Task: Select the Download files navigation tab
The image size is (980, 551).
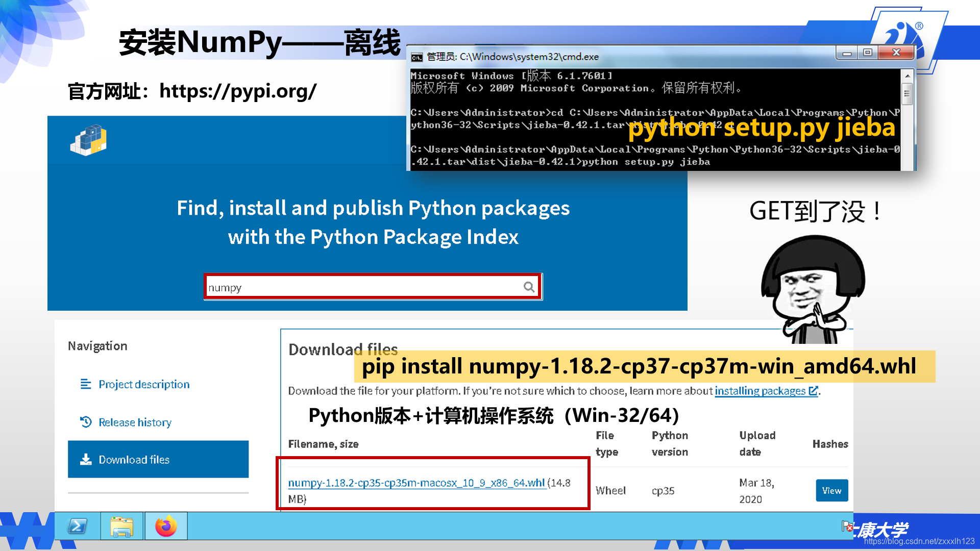Action: (158, 459)
